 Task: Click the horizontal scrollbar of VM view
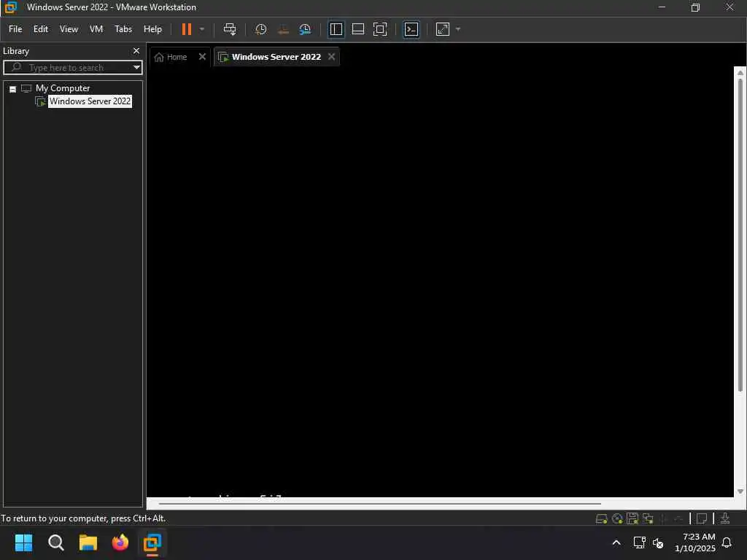[379, 503]
